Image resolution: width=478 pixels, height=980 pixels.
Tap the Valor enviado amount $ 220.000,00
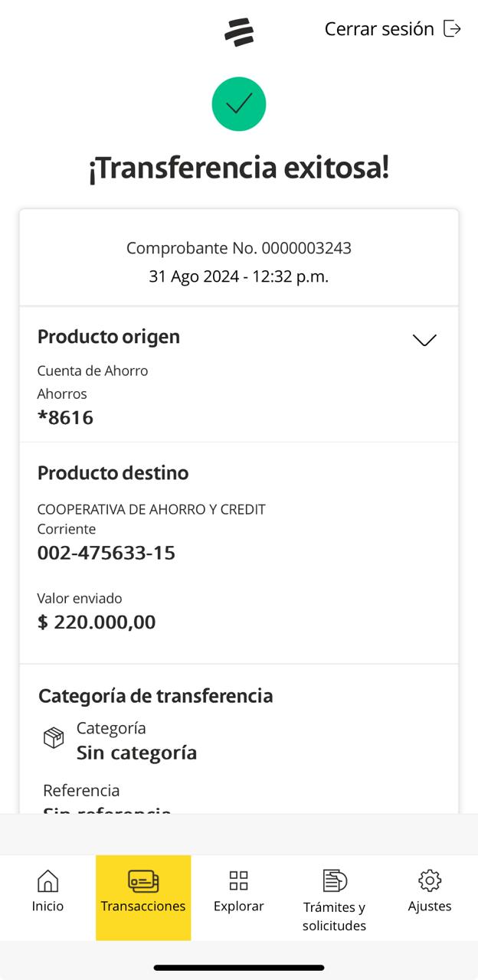97,622
